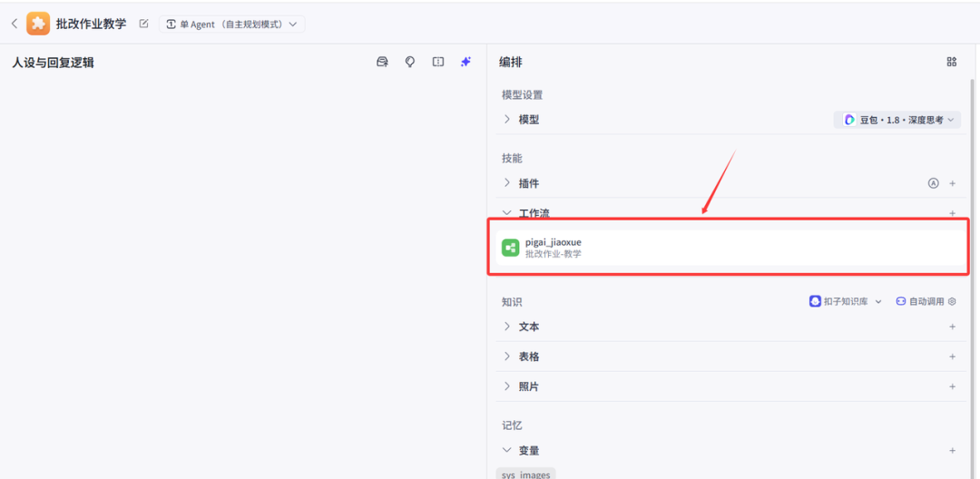Open the 豆包·1.8·深度思考 model selector
This screenshot has height=479, width=980.
897,119
